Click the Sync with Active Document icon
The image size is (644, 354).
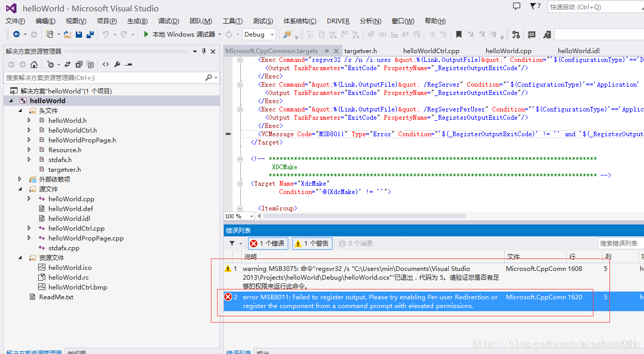67,65
